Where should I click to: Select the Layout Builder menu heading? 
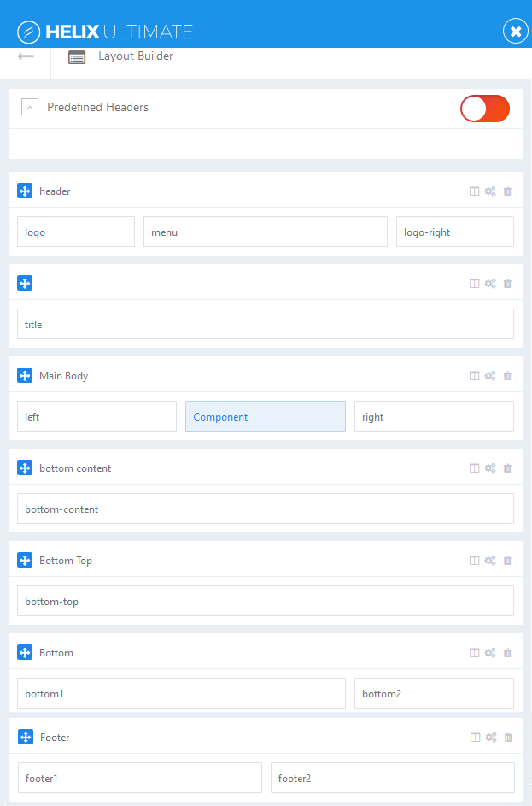(x=135, y=56)
